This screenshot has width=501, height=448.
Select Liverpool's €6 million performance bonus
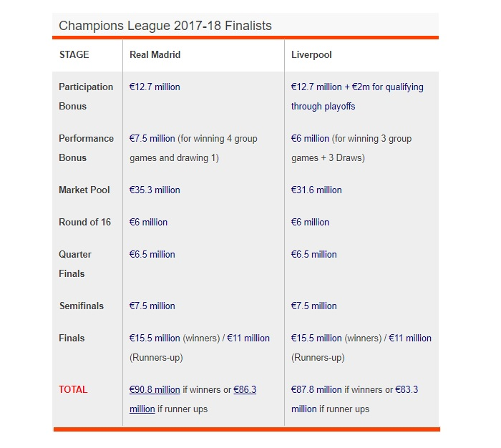tap(310, 138)
